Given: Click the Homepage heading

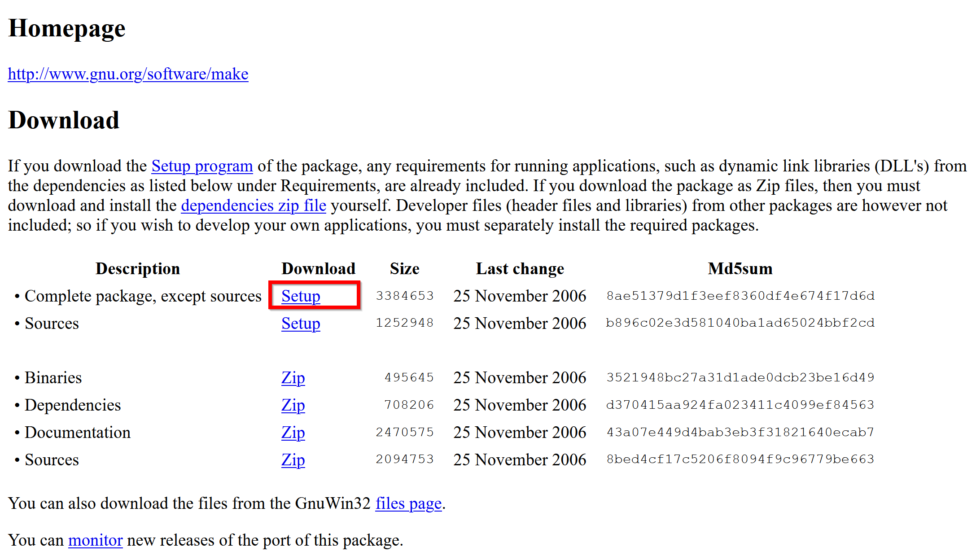Looking at the screenshot, I should [67, 28].
